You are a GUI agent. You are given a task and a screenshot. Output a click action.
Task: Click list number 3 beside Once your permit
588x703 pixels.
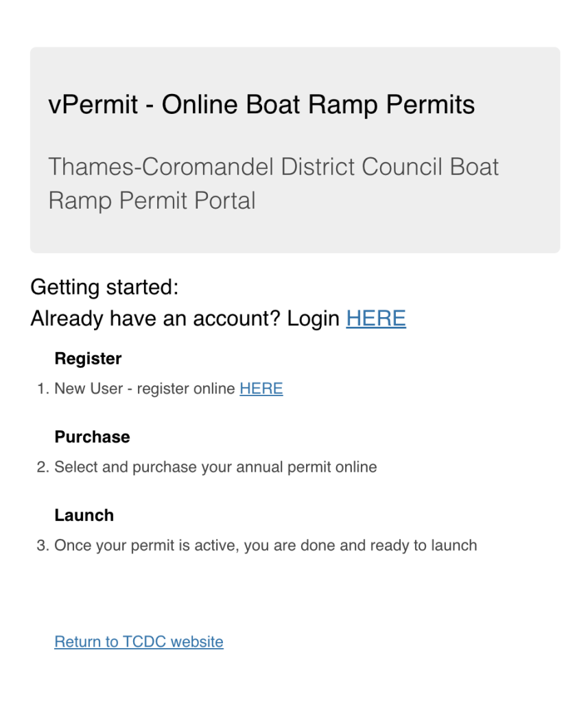coord(43,545)
